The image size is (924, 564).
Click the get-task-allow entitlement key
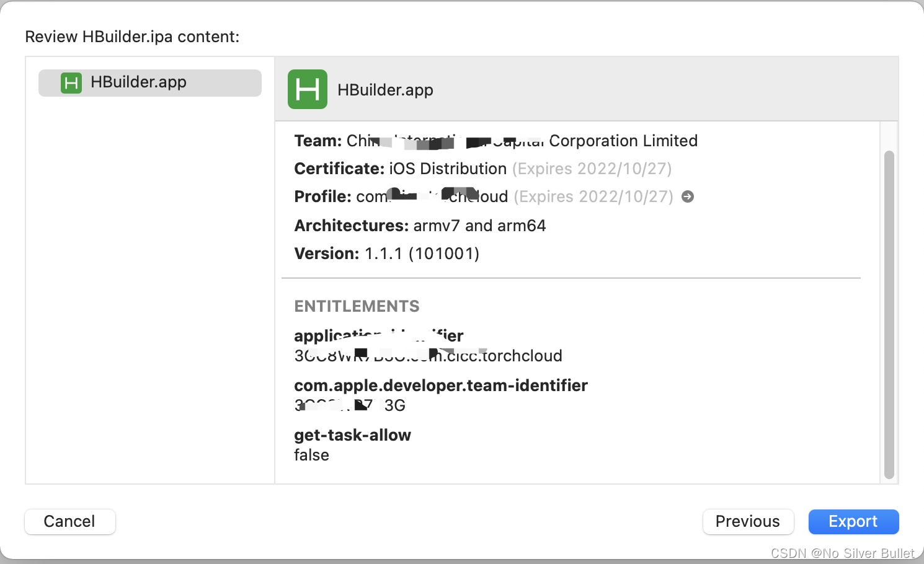click(352, 435)
